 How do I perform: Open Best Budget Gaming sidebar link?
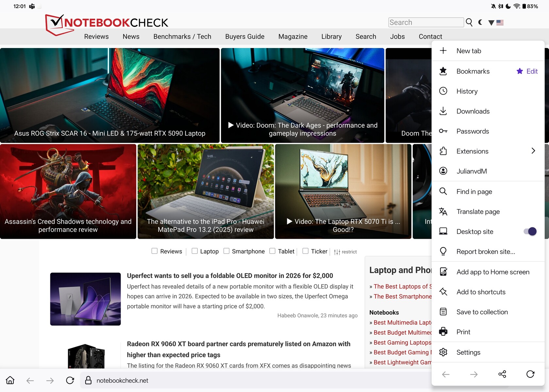click(x=402, y=352)
